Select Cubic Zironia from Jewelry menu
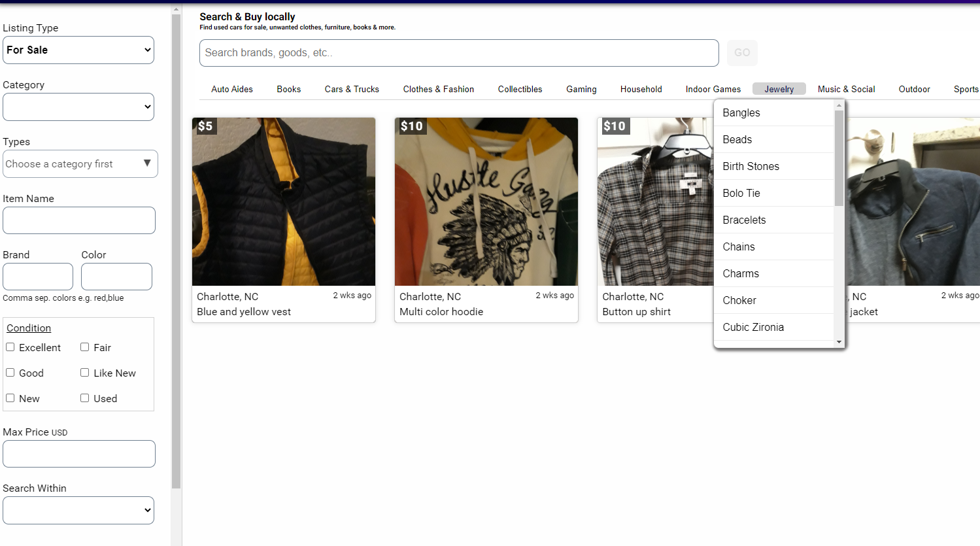 click(x=774, y=328)
